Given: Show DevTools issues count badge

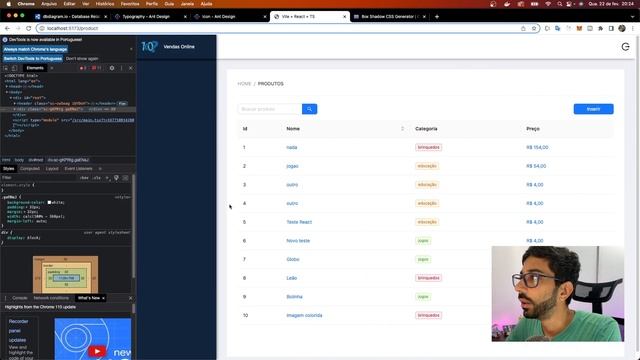Looking at the screenshot, I should 97,68.
